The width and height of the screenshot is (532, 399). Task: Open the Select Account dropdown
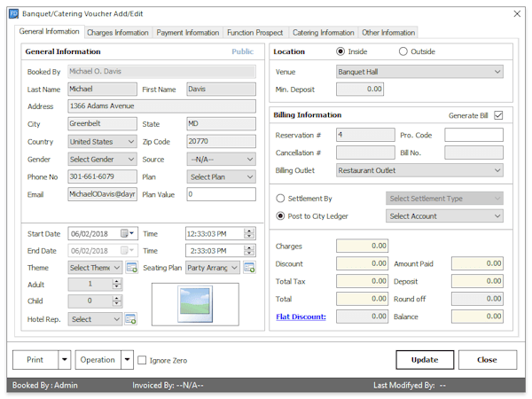click(x=444, y=215)
